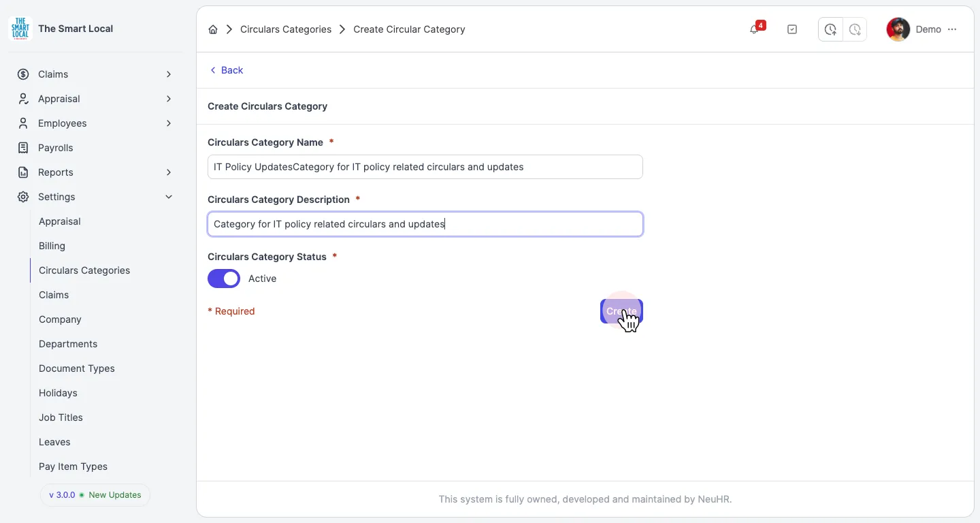Click the Reports chart icon
This screenshot has width=980, height=523.
(23, 172)
